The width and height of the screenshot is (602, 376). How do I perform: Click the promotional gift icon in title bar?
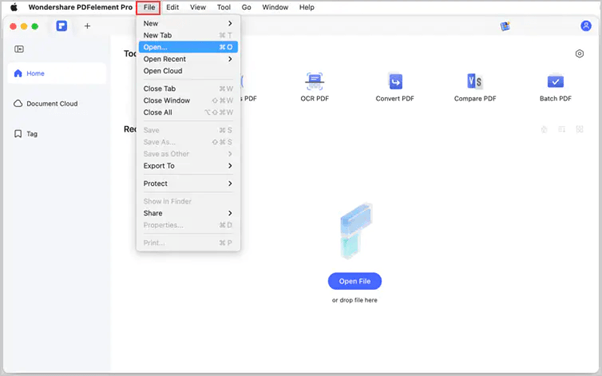(505, 26)
